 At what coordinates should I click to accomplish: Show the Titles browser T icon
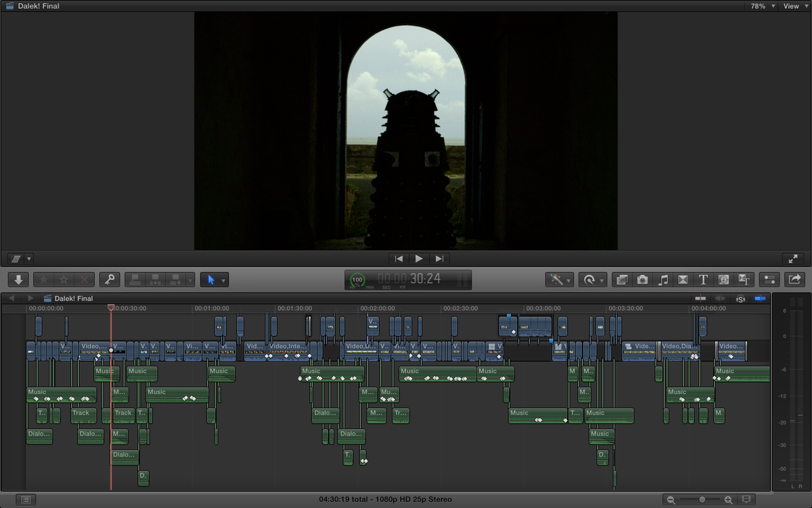tap(703, 279)
